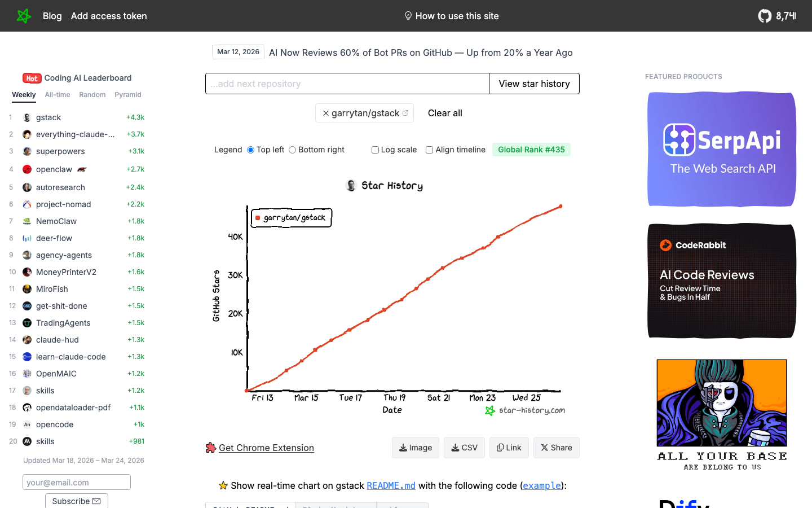812x508 pixels.
Task: Open the GitHub icon with star count
Action: click(777, 16)
